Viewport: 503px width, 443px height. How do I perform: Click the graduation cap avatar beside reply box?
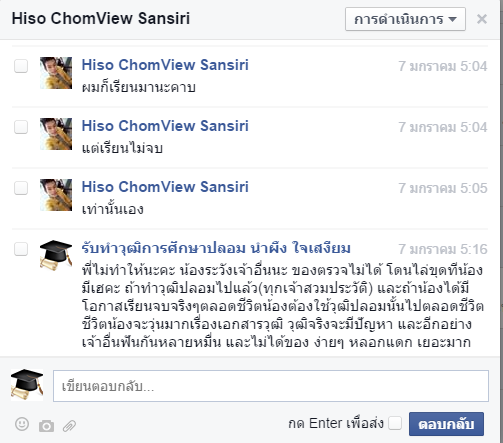coord(27,384)
